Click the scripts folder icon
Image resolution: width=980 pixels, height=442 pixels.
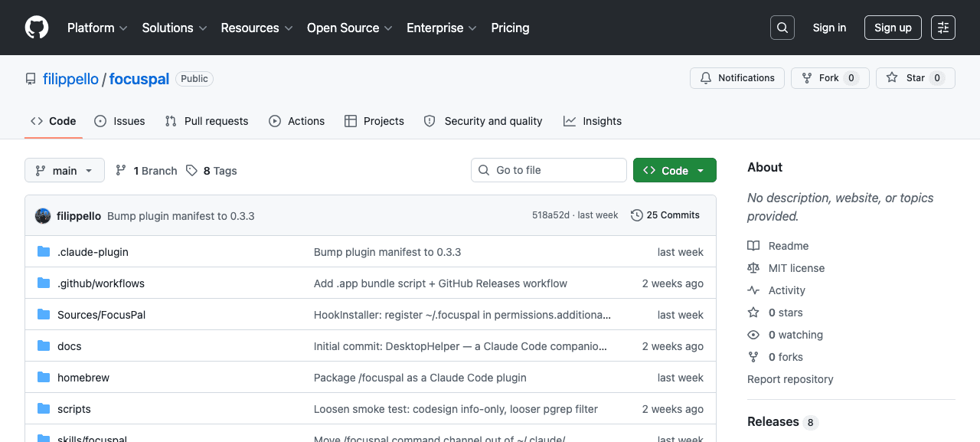click(x=44, y=409)
